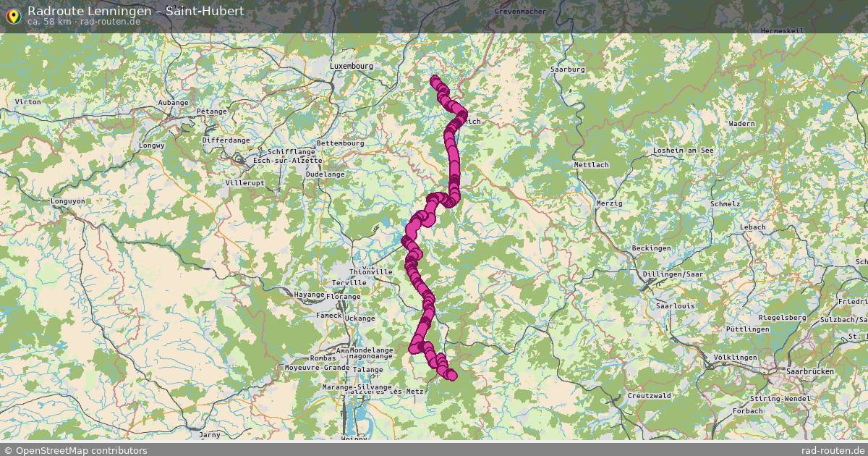Click the Thionville city label

point(370,271)
